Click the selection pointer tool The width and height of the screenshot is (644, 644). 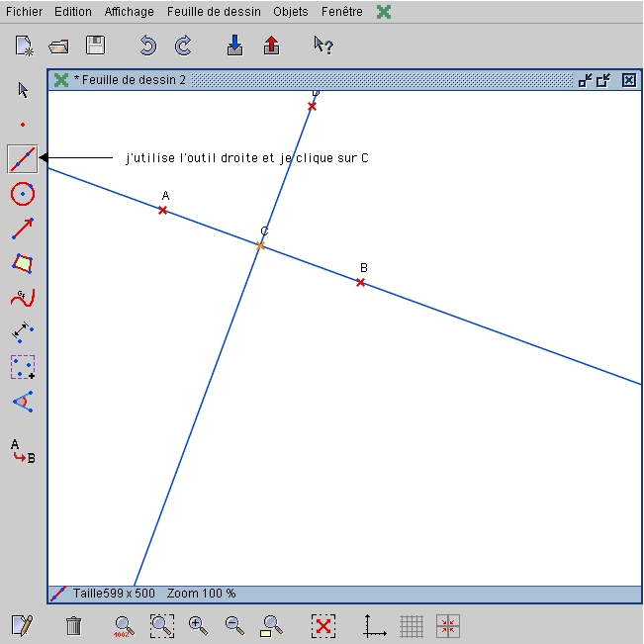(x=23, y=90)
